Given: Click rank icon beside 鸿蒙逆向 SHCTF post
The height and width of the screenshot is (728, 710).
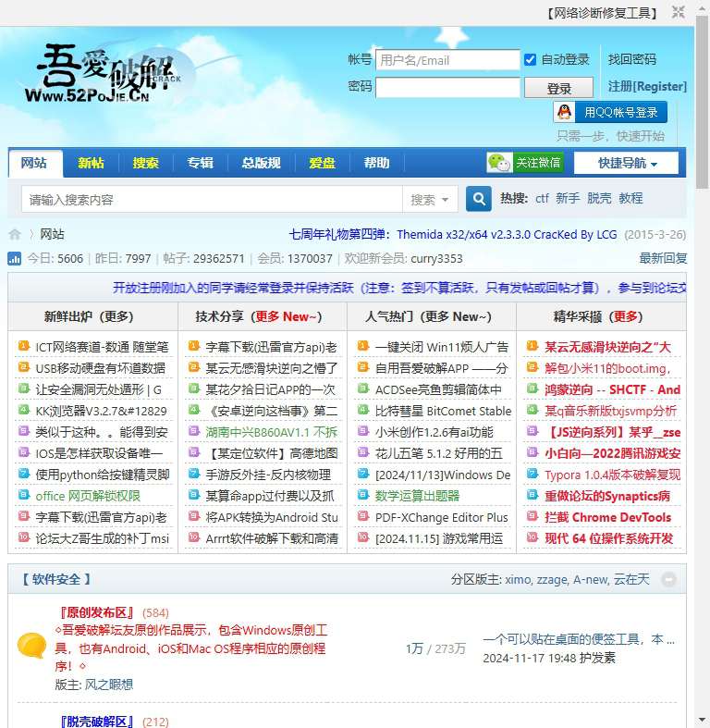Looking at the screenshot, I should click(x=532, y=389).
